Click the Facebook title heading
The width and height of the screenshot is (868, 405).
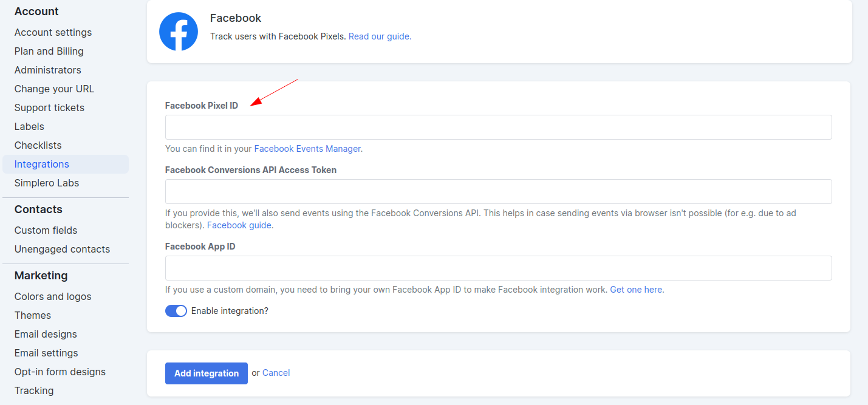(x=236, y=18)
